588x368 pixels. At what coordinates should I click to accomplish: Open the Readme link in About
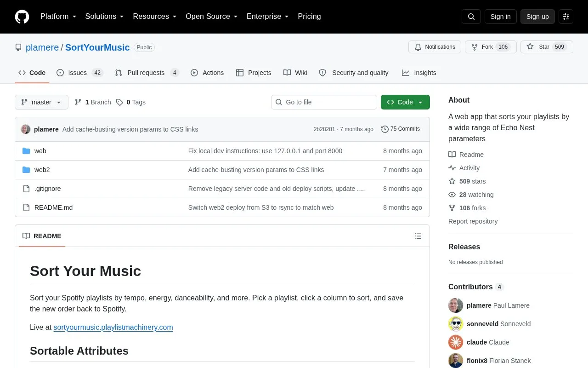tap(466, 155)
